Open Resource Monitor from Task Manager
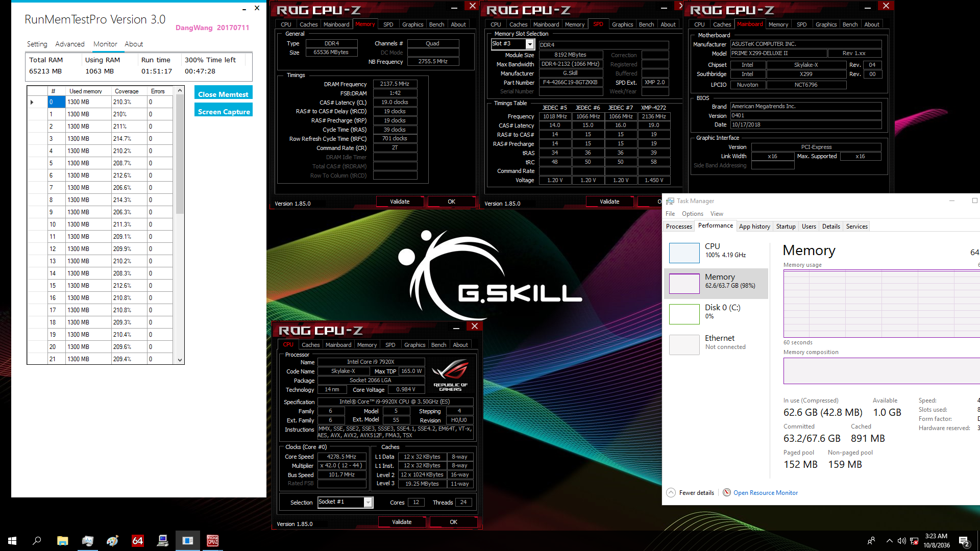 pyautogui.click(x=765, y=492)
